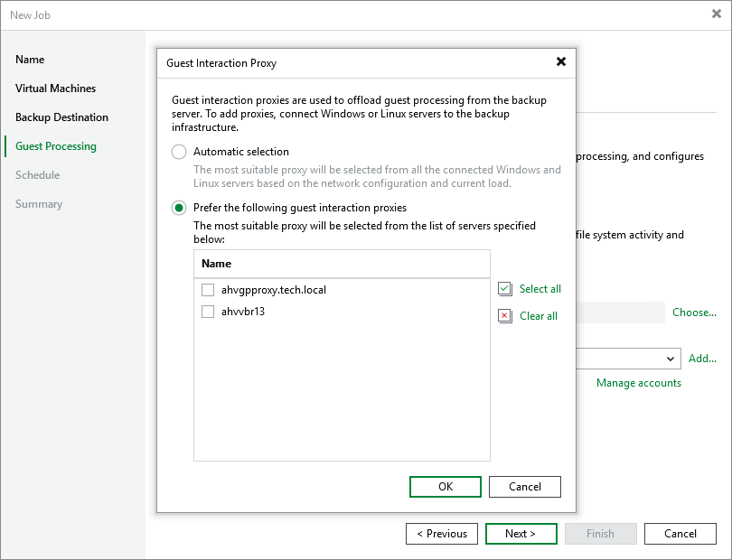This screenshot has width=732, height=560.
Task: Cancel the Guest Interaction Proxy dialog
Action: pos(524,486)
